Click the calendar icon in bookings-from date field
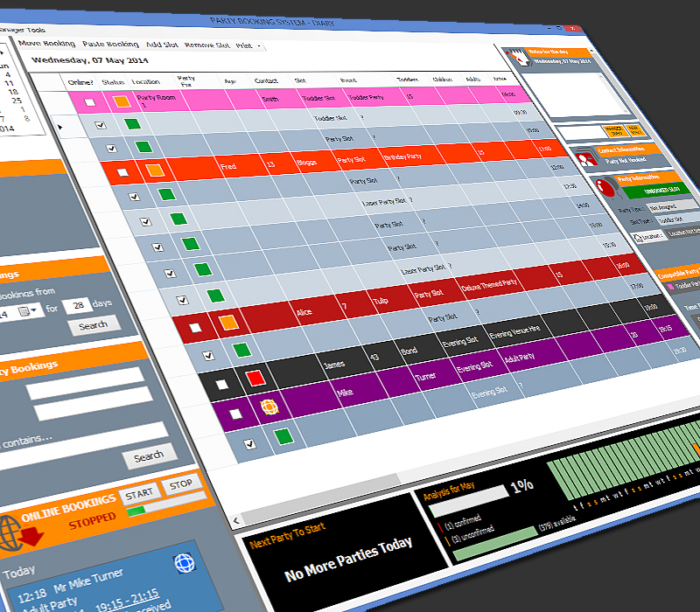 [24, 311]
